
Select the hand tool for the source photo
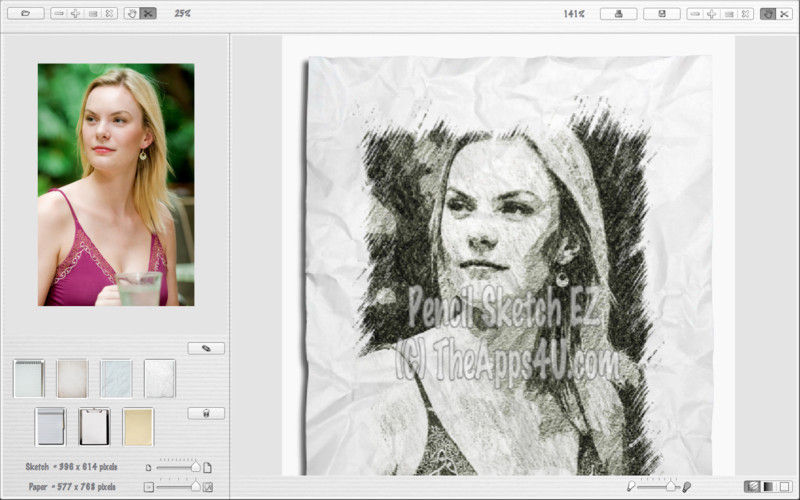pyautogui.click(x=131, y=14)
